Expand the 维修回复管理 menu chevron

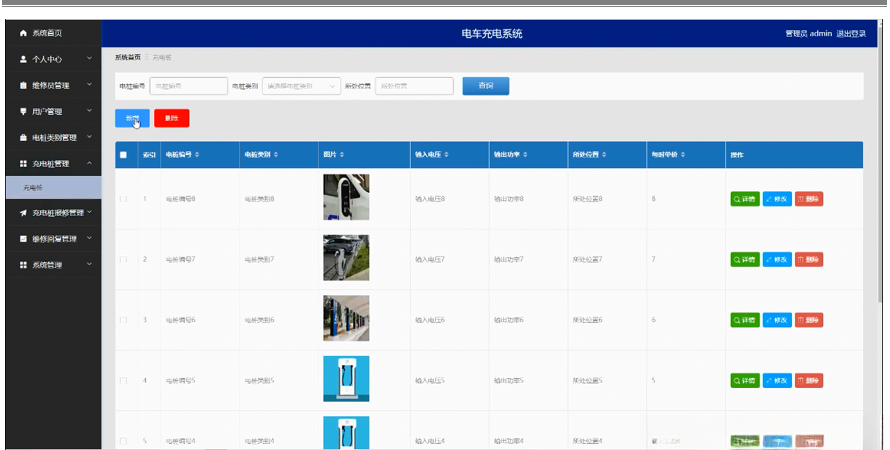(89, 238)
